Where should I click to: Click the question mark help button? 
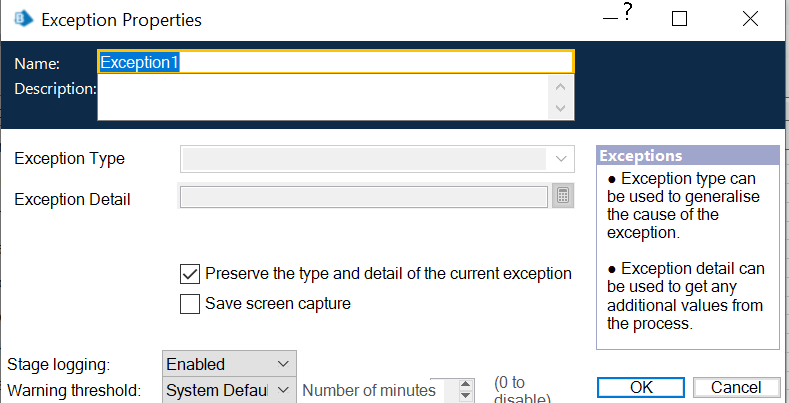coord(628,12)
